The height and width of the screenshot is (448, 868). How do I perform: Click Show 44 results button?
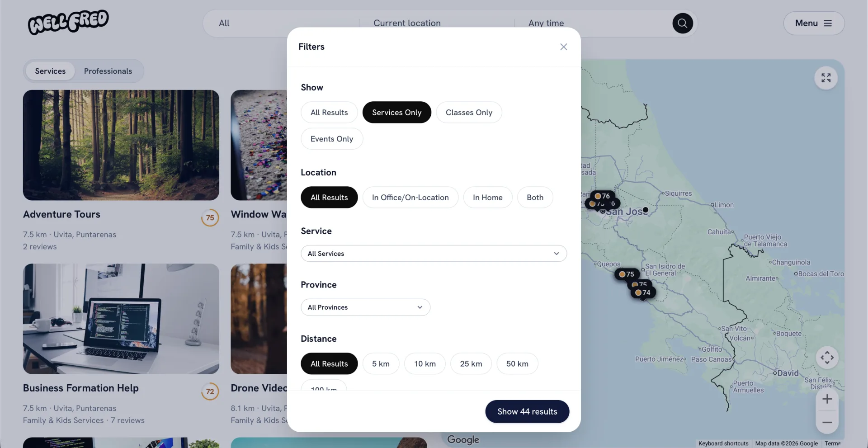pyautogui.click(x=527, y=412)
